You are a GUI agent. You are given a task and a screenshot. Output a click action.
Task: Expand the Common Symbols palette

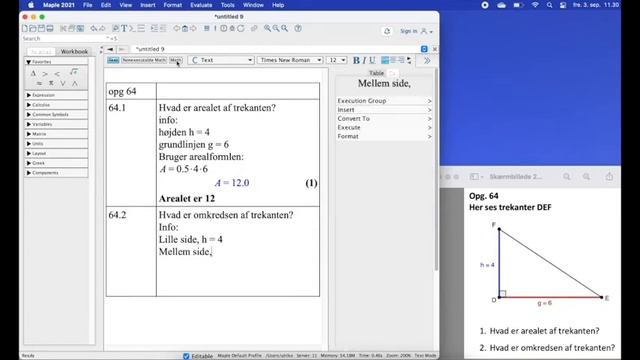[x=56, y=115]
